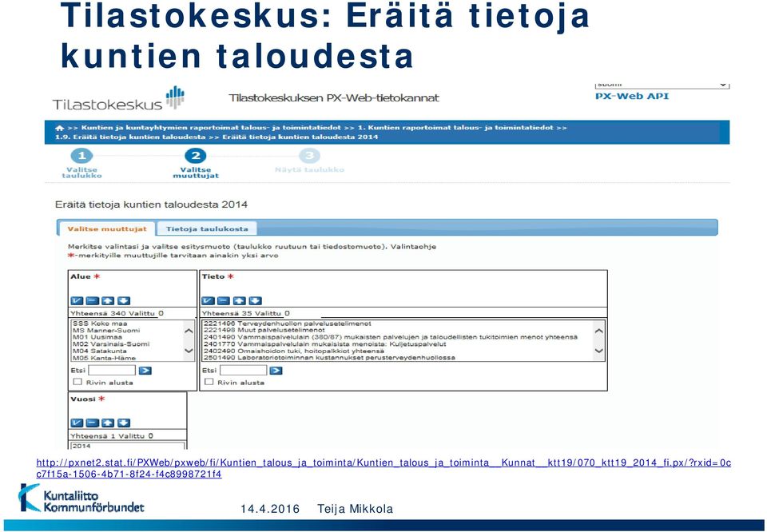This screenshot has width=767, height=532.
Task: Select 2221498 Muut palvelusetelimenot
Action: coord(397,331)
